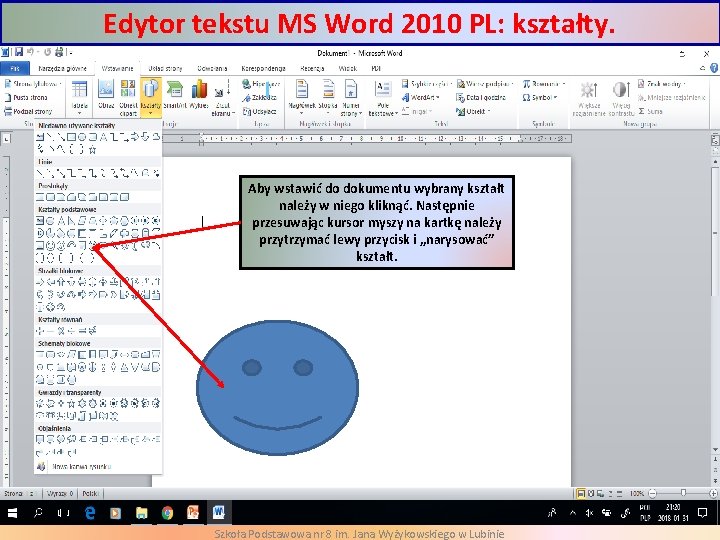
Task: Insert Data i godzina date and time
Action: point(481,97)
